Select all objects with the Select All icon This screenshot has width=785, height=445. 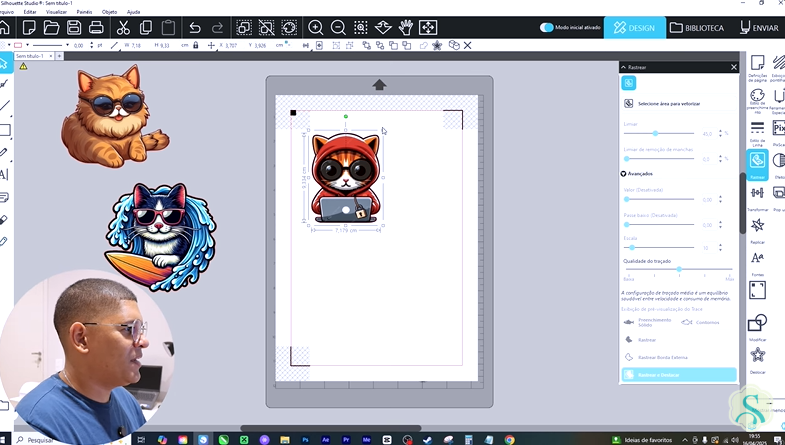[x=244, y=28]
